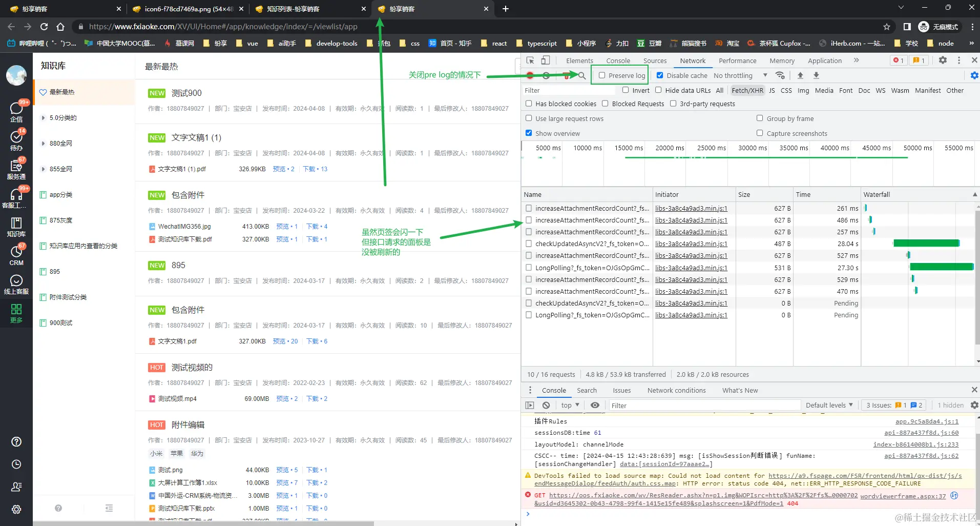Check the Blocked Requests checkbox

[x=605, y=104]
